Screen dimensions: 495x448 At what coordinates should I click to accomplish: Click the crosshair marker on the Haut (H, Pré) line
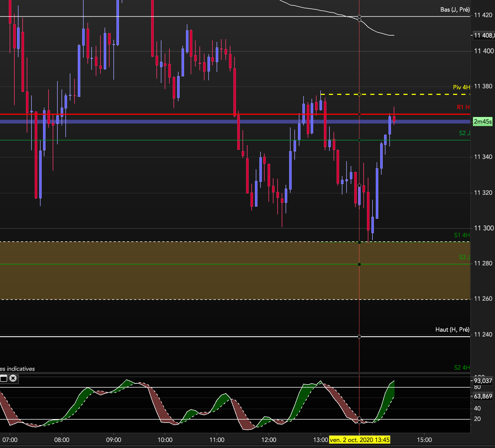click(x=359, y=337)
